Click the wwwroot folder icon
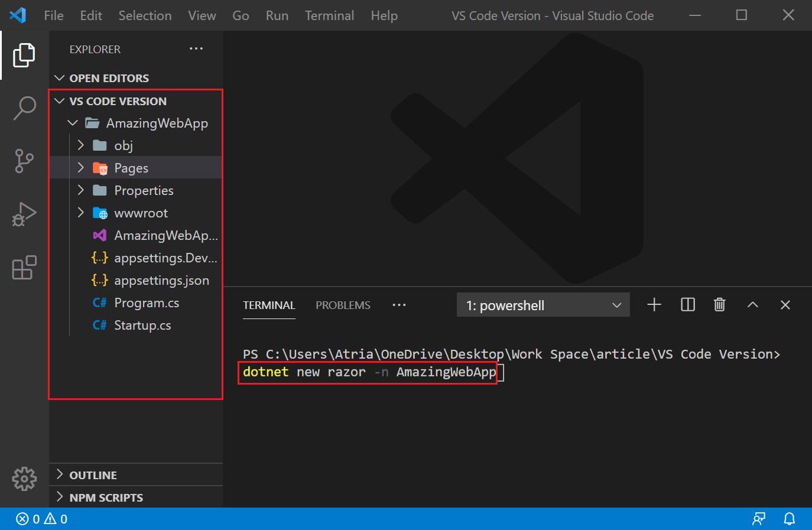 click(100, 213)
